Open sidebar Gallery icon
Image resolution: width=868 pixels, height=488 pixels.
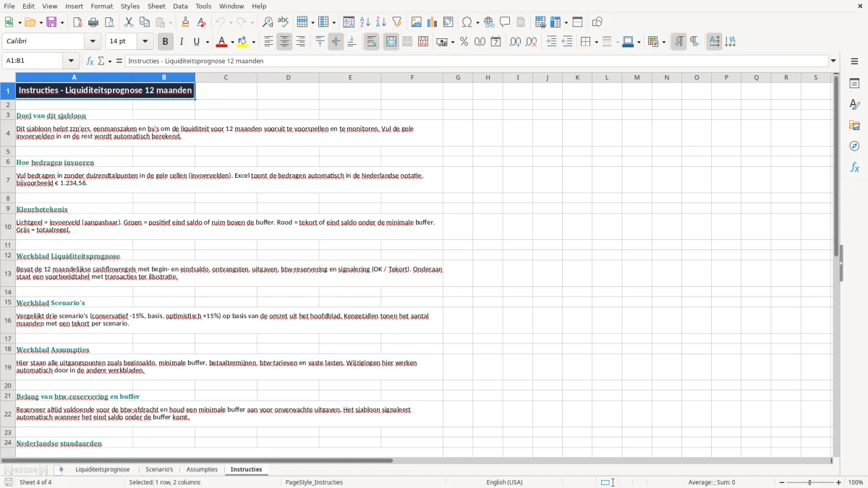tap(854, 125)
